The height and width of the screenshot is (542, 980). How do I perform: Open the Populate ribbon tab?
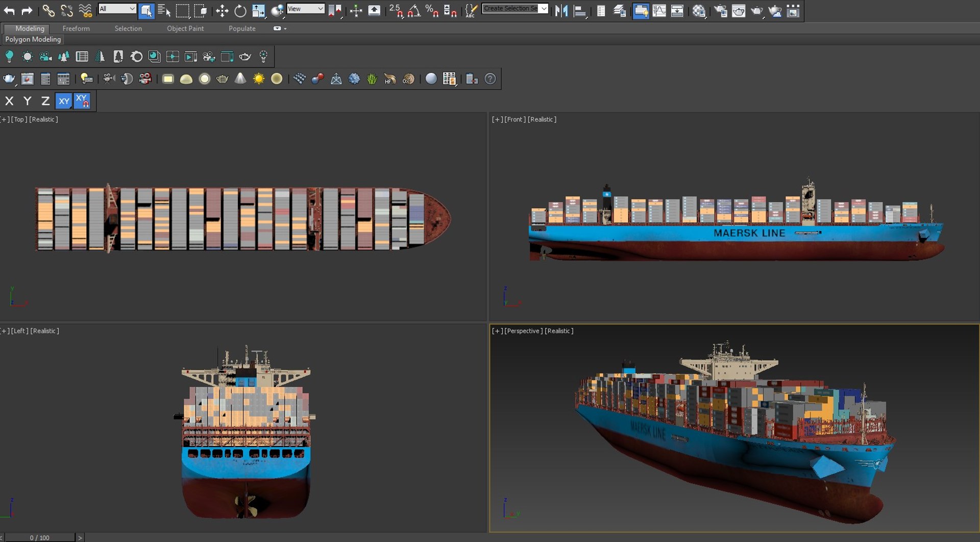point(242,29)
